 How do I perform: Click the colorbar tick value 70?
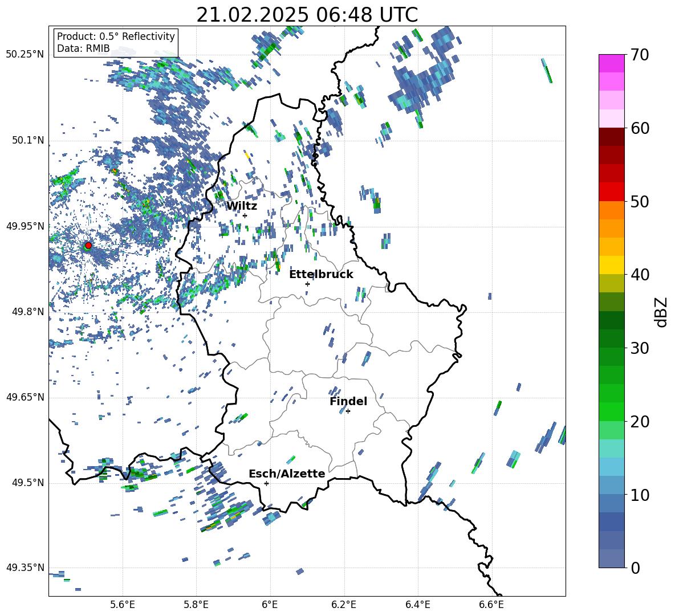pos(640,55)
